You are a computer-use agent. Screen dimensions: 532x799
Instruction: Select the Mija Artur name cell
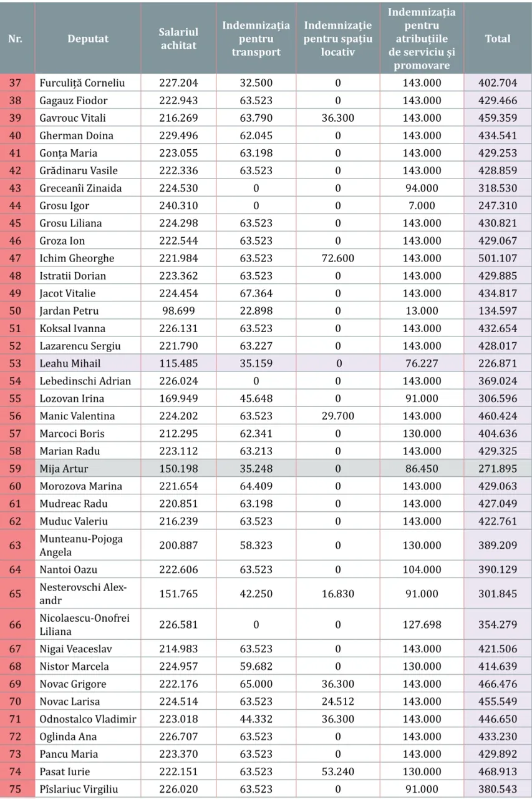(87, 469)
